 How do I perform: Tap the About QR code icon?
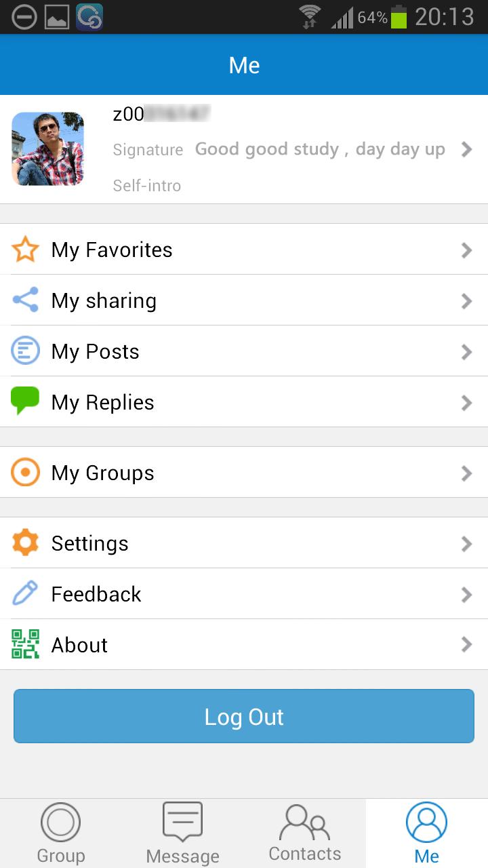(x=26, y=644)
